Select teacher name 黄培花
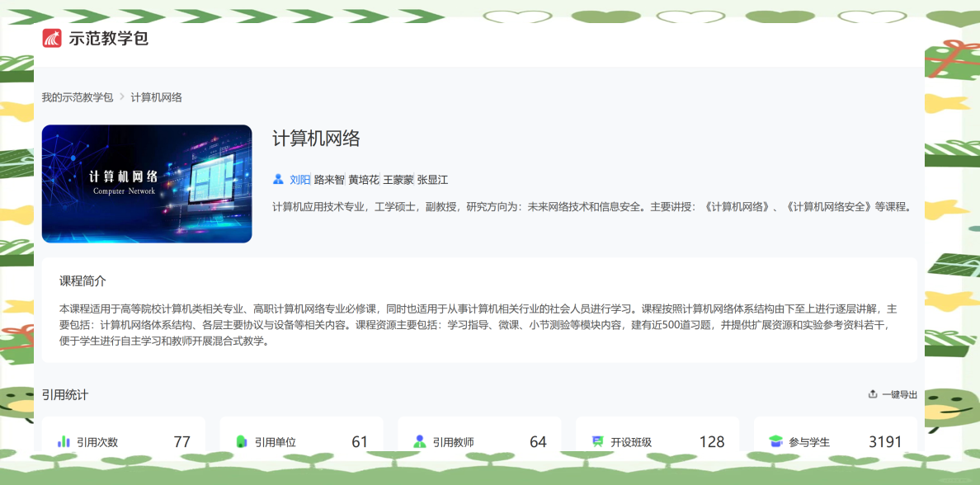The height and width of the screenshot is (485, 980). point(364,180)
